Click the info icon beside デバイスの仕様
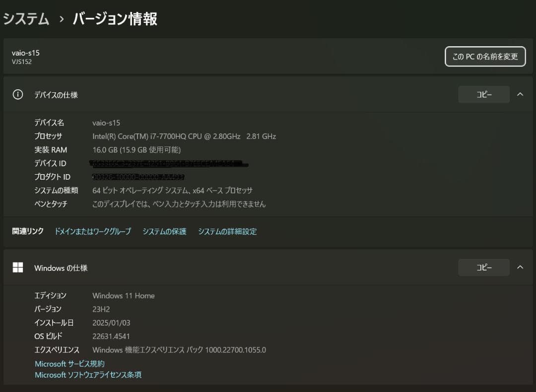Image resolution: width=536 pixels, height=392 pixels. 18,95
